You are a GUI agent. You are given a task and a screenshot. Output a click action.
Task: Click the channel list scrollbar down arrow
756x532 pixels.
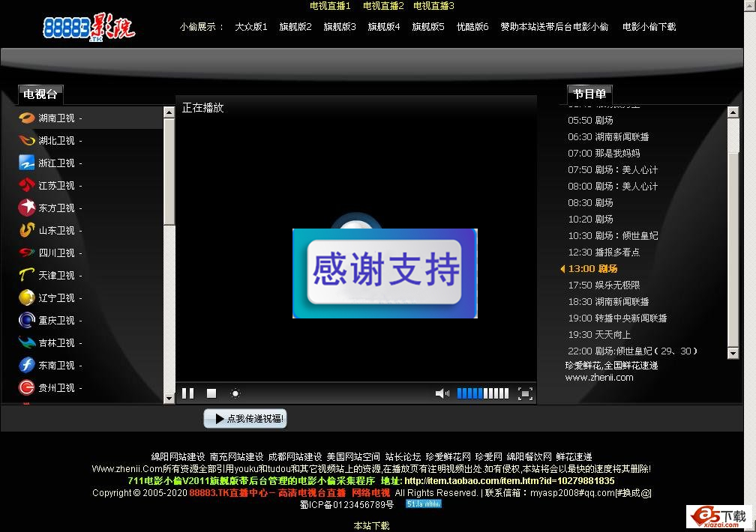pyautogui.click(x=169, y=399)
